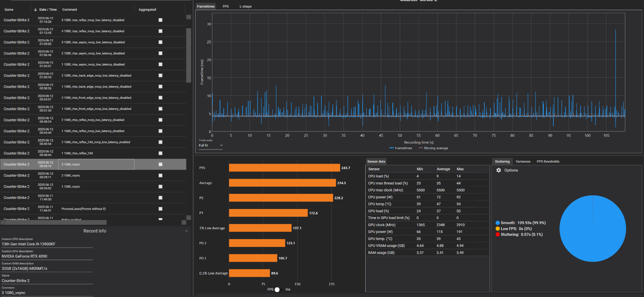Click the blue Smooth legend swatch
This screenshot has width=644, height=297.
coord(498,223)
